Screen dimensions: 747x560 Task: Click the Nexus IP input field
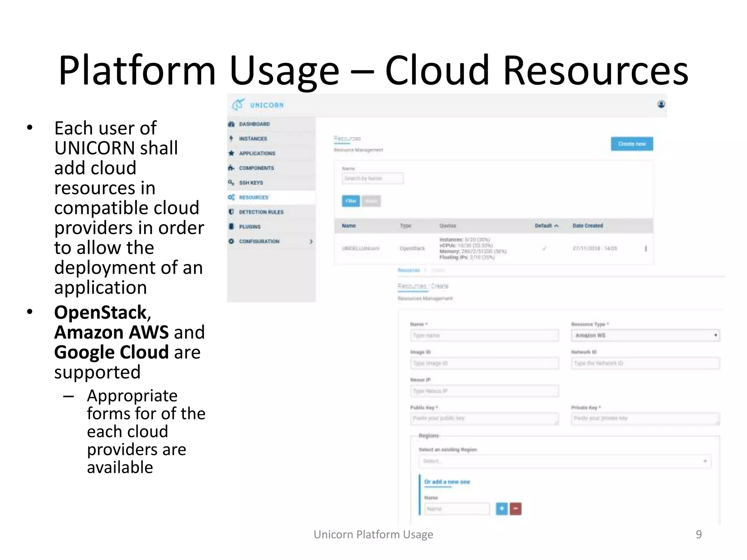click(x=484, y=391)
